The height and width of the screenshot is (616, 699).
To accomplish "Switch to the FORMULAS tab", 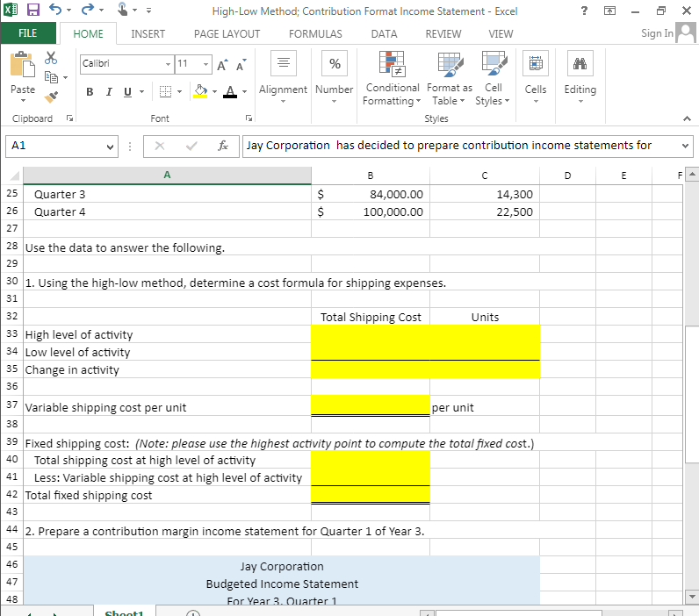I will point(315,34).
